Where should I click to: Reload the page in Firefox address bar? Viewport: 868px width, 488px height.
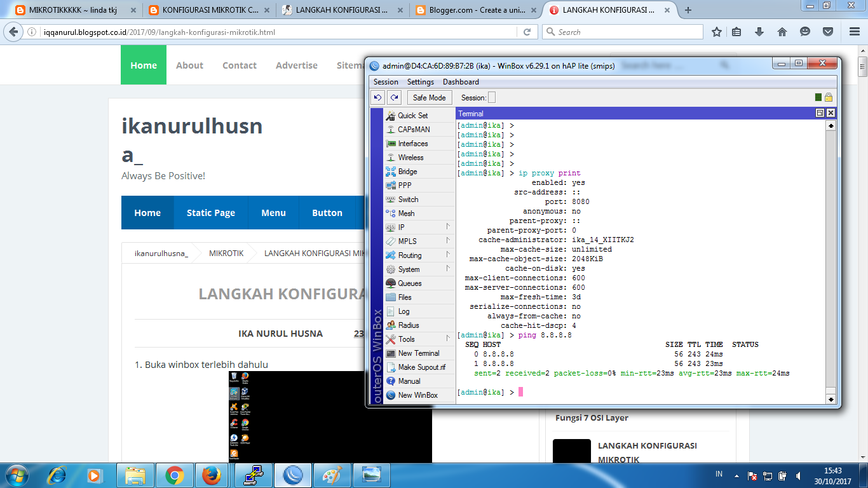pos(527,32)
